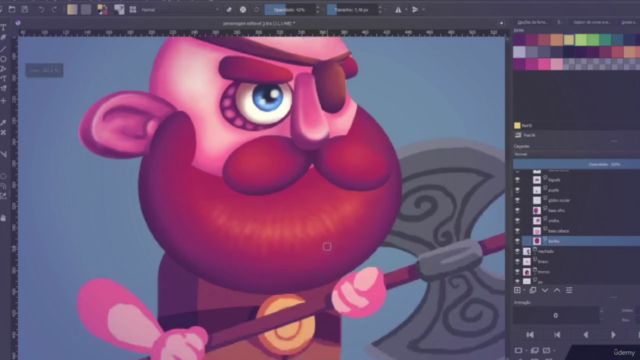Select the Move tool cross icon in the toolbox

pyautogui.click(x=3, y=100)
